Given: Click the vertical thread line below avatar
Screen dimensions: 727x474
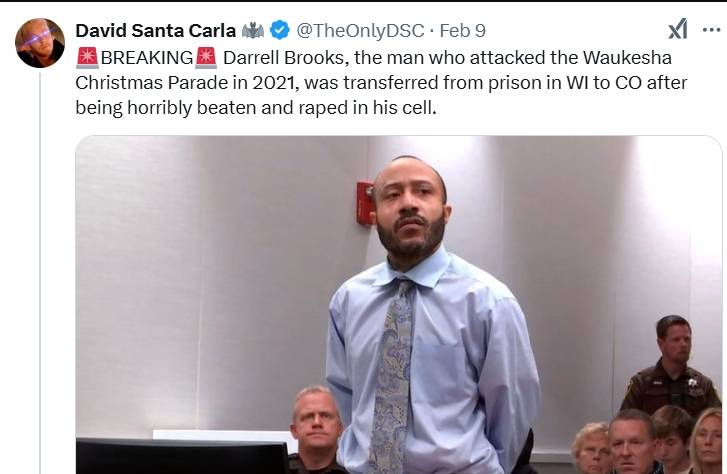Looking at the screenshot, I should tap(40, 273).
